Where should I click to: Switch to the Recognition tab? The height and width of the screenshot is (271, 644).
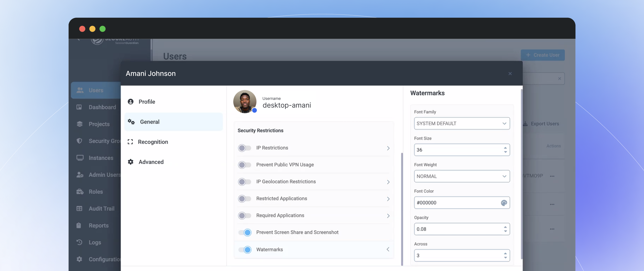pos(153,142)
